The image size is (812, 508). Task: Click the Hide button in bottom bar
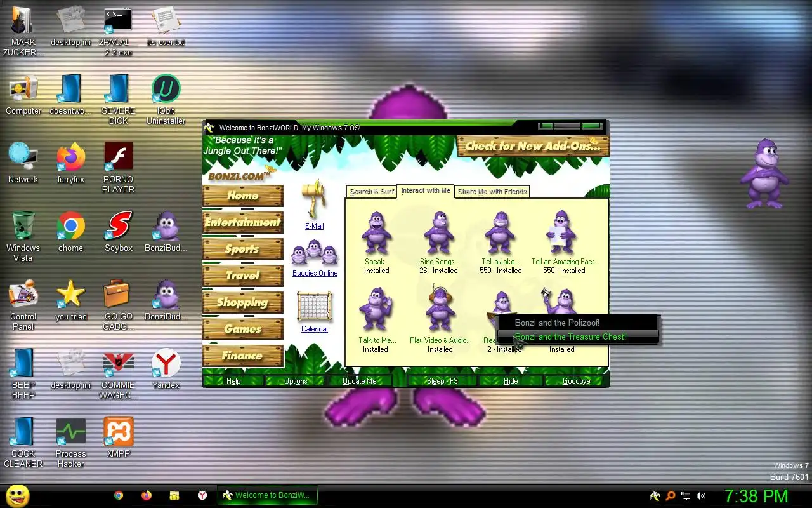[511, 381]
